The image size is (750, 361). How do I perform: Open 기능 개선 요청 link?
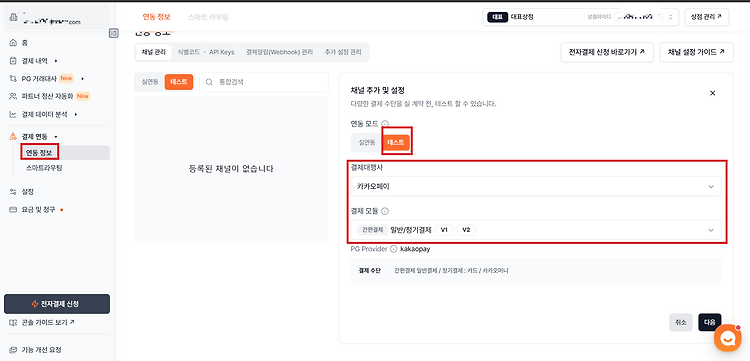click(x=42, y=350)
